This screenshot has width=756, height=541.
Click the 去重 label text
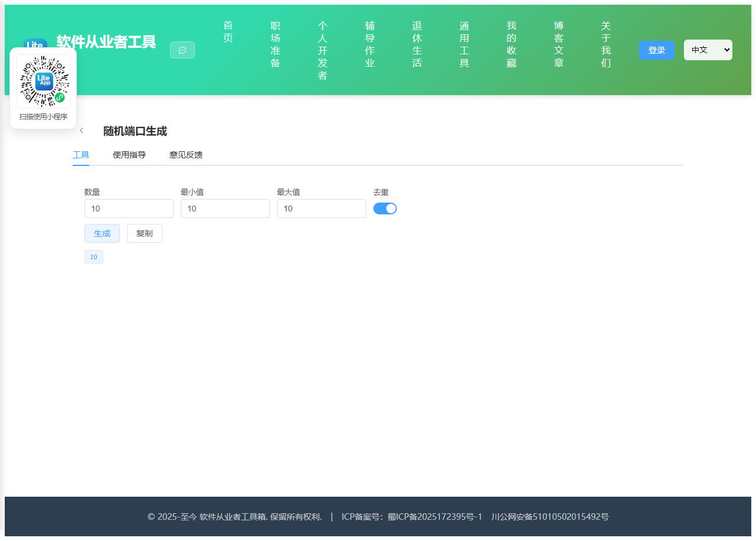coord(381,192)
